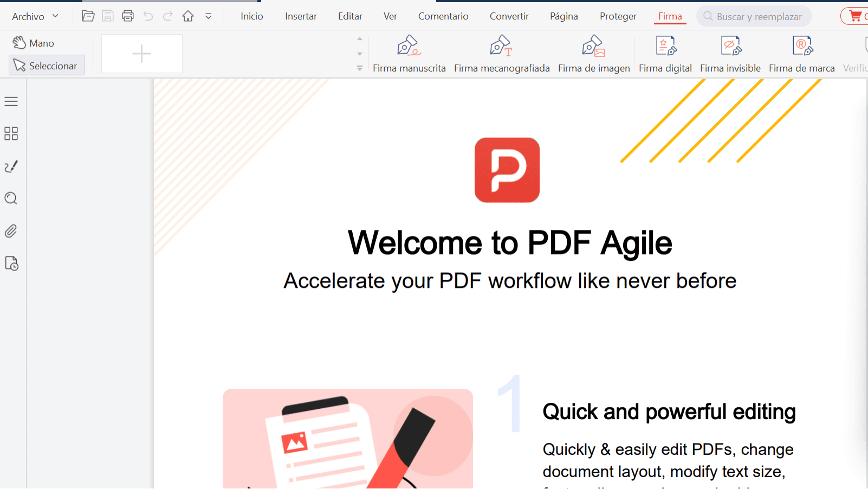Open the Editar tab
Screen dimensions: 868x489
350,16
